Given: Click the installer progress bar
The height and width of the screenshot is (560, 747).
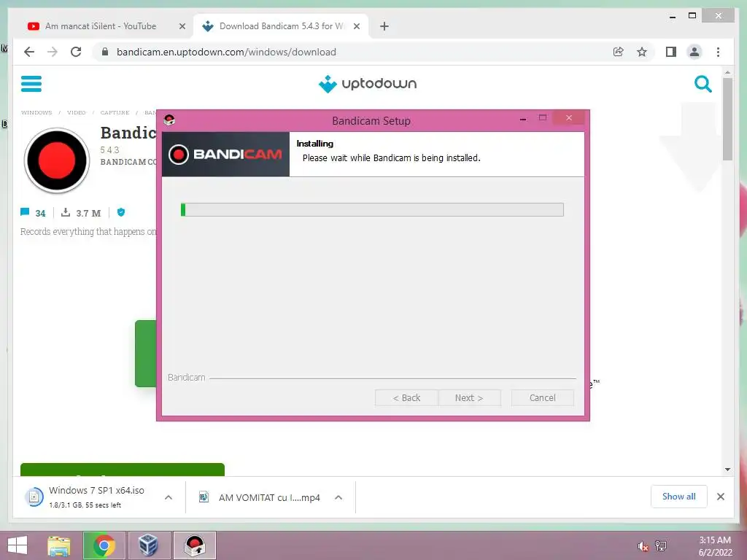Looking at the screenshot, I should tap(372, 209).
